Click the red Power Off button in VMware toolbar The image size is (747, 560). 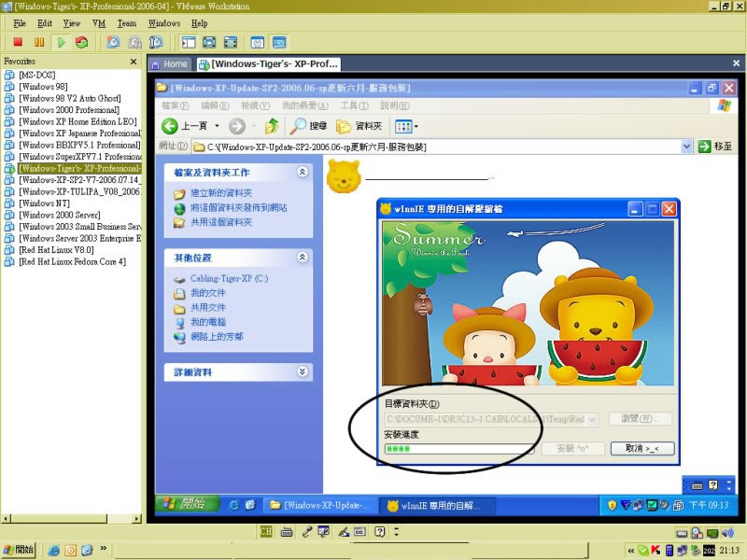point(18,42)
